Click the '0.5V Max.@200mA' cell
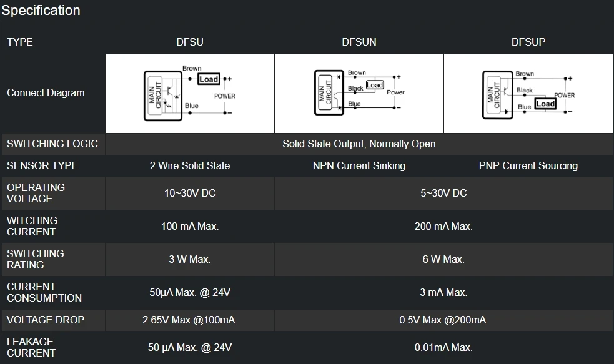This screenshot has width=614, height=364. click(x=443, y=320)
